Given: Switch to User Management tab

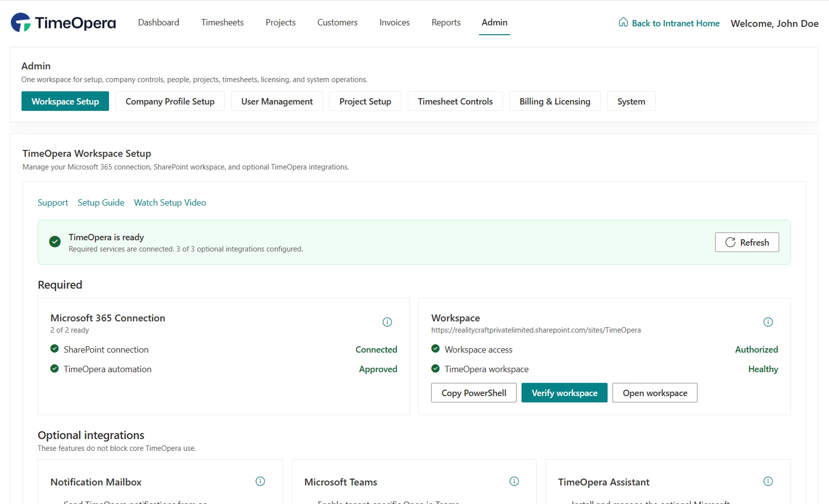Looking at the screenshot, I should coord(277,101).
